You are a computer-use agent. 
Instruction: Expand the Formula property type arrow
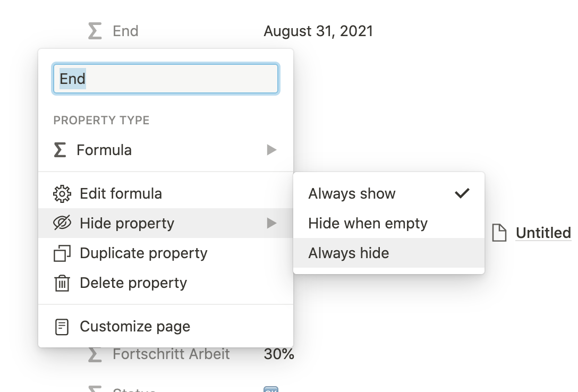(271, 150)
